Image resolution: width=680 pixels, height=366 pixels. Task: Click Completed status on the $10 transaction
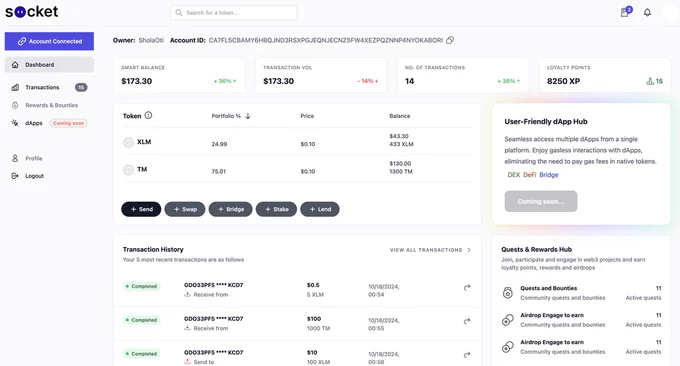coord(141,354)
